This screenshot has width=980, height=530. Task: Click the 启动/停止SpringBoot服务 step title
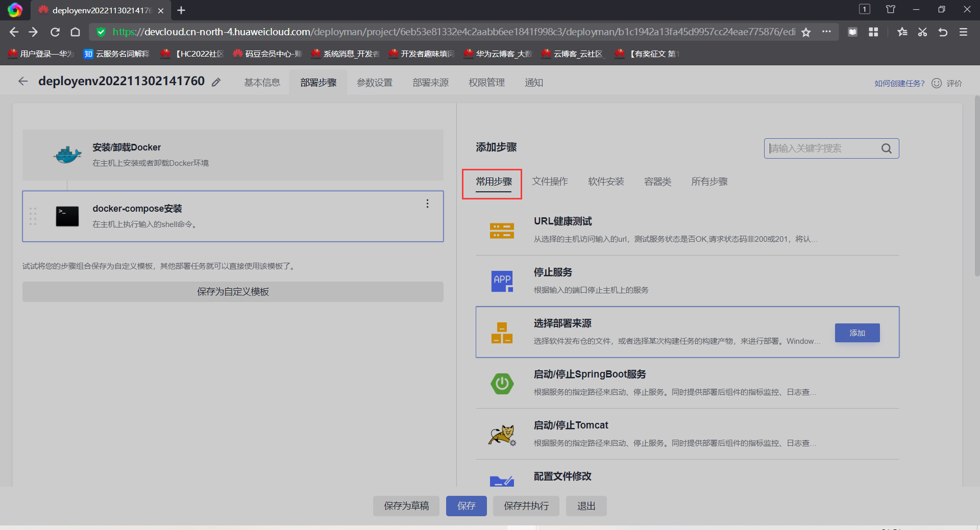pyautogui.click(x=590, y=374)
